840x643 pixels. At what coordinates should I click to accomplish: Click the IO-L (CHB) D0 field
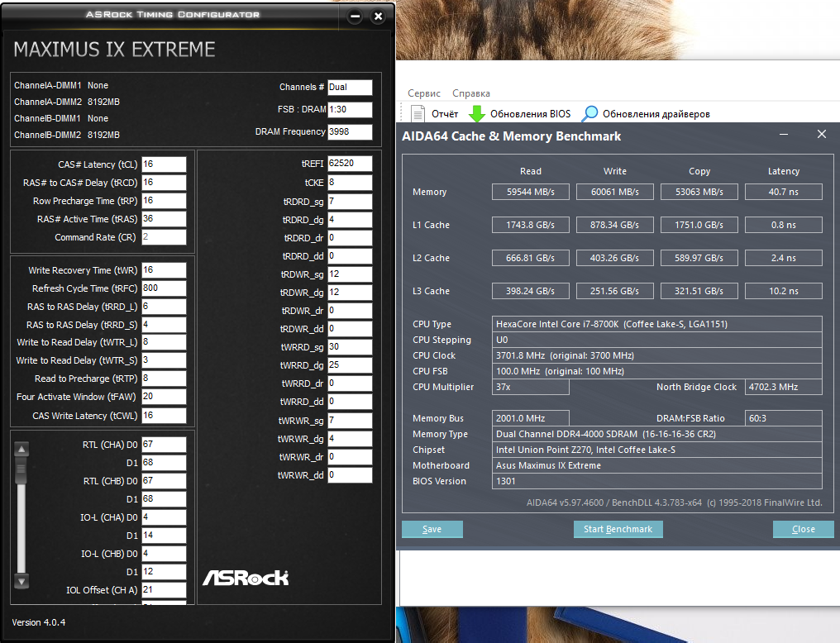pos(164,554)
